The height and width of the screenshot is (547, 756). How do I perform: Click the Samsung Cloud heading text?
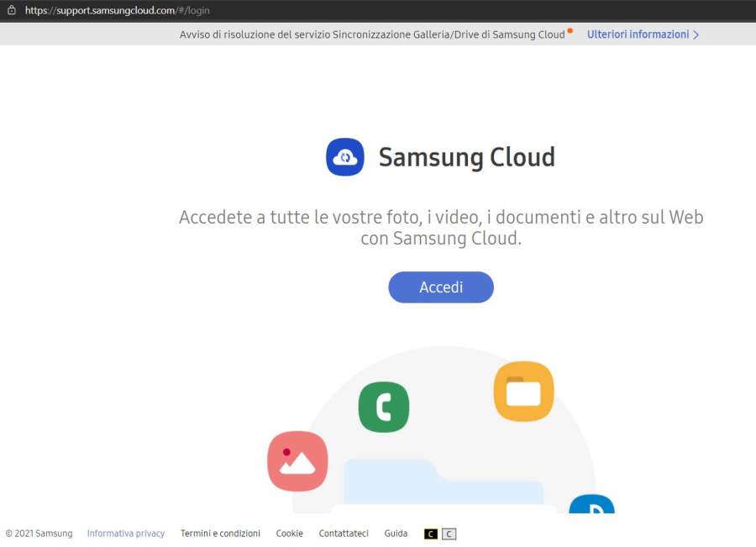point(466,157)
